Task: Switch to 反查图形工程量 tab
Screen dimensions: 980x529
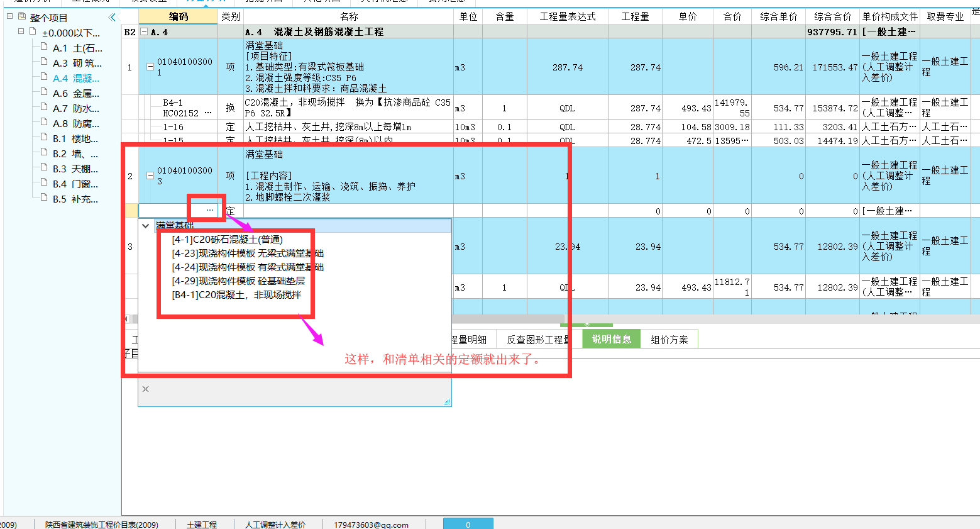Action: pos(537,339)
